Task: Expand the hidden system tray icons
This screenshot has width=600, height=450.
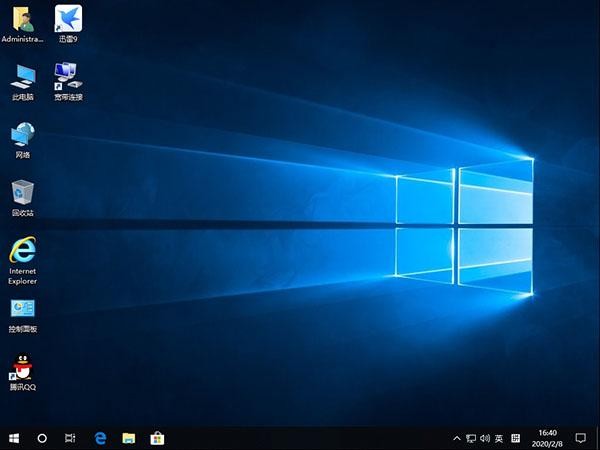Action: (x=457, y=438)
